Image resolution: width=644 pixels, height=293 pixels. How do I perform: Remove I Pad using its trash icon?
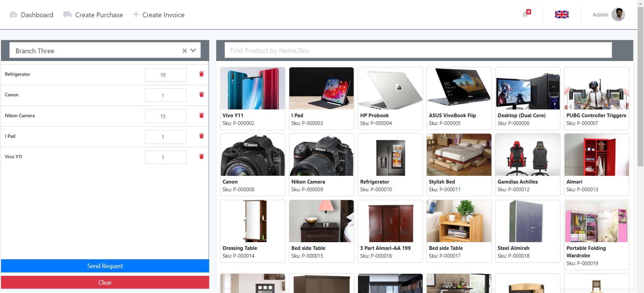(x=201, y=136)
